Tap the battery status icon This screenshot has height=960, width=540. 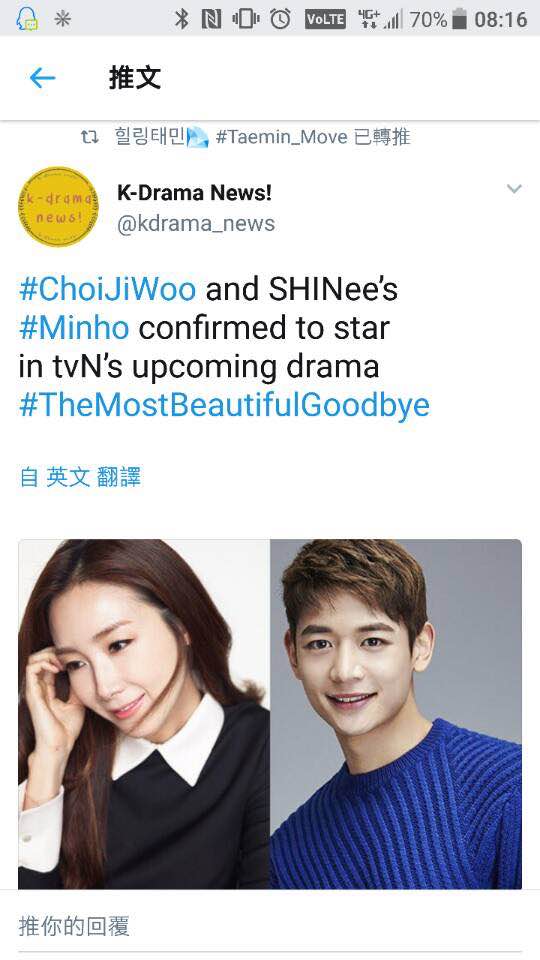(x=459, y=20)
